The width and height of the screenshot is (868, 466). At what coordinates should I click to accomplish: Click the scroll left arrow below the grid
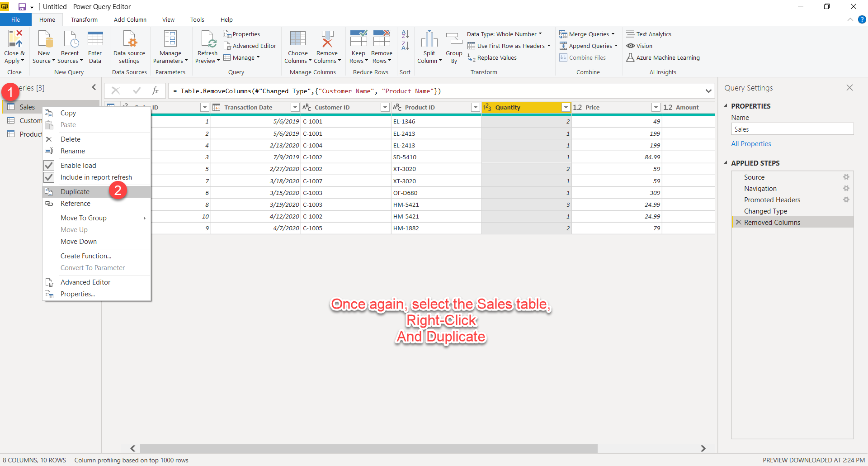point(133,448)
